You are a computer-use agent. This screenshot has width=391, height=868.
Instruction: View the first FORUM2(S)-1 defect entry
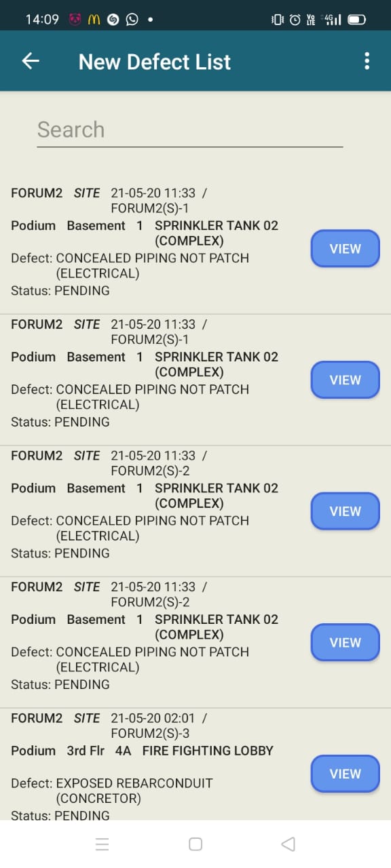click(x=345, y=249)
